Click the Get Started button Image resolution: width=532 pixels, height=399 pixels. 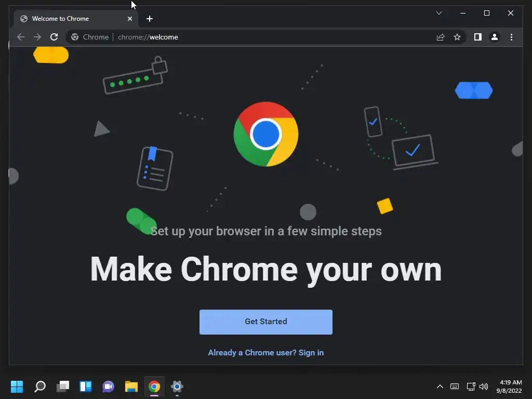pos(266,322)
